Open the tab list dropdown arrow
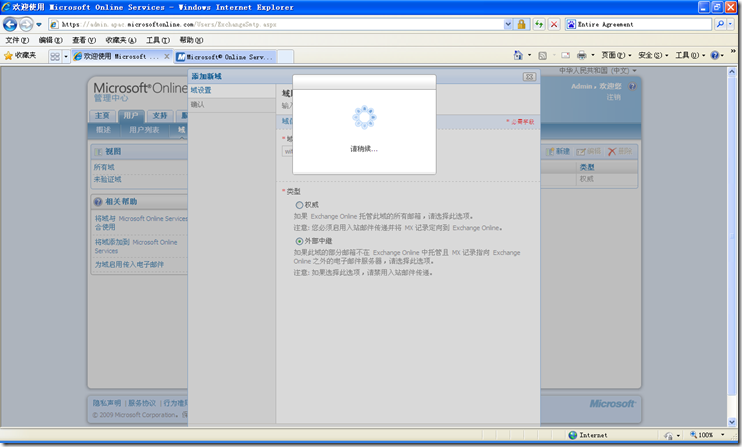The height and width of the screenshot is (447, 742). coord(66,56)
